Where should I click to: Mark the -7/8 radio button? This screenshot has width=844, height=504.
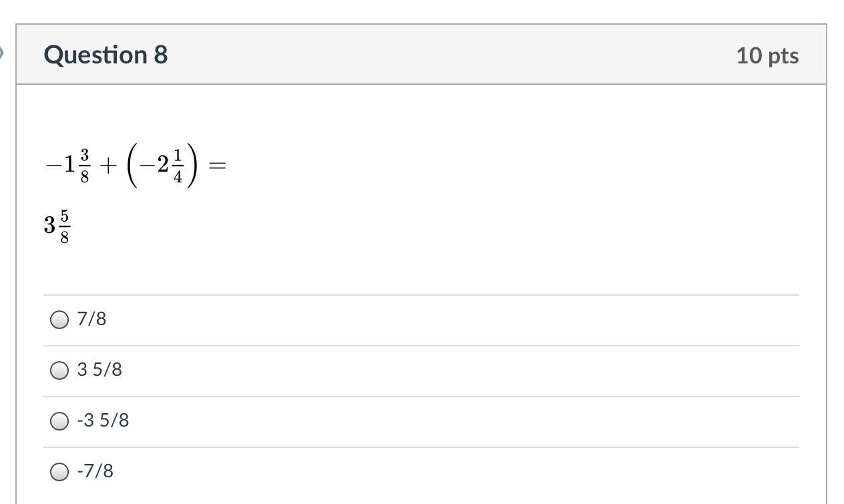pos(59,472)
